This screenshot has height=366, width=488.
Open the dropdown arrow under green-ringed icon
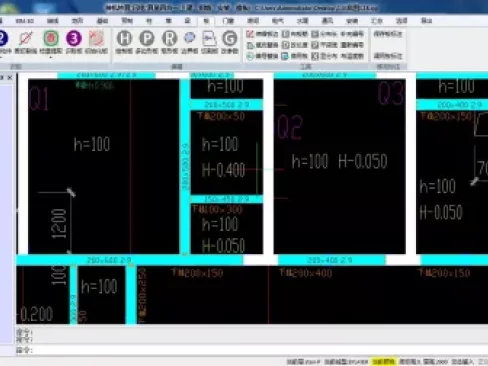click(51, 57)
